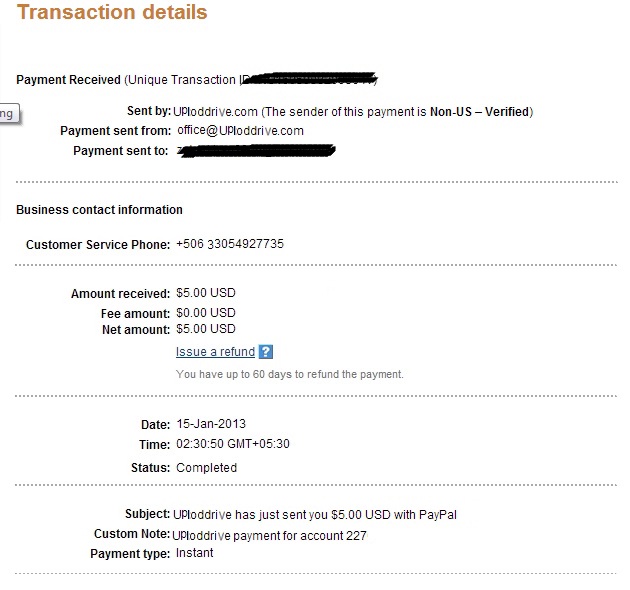Select the Transaction details heading

click(112, 12)
